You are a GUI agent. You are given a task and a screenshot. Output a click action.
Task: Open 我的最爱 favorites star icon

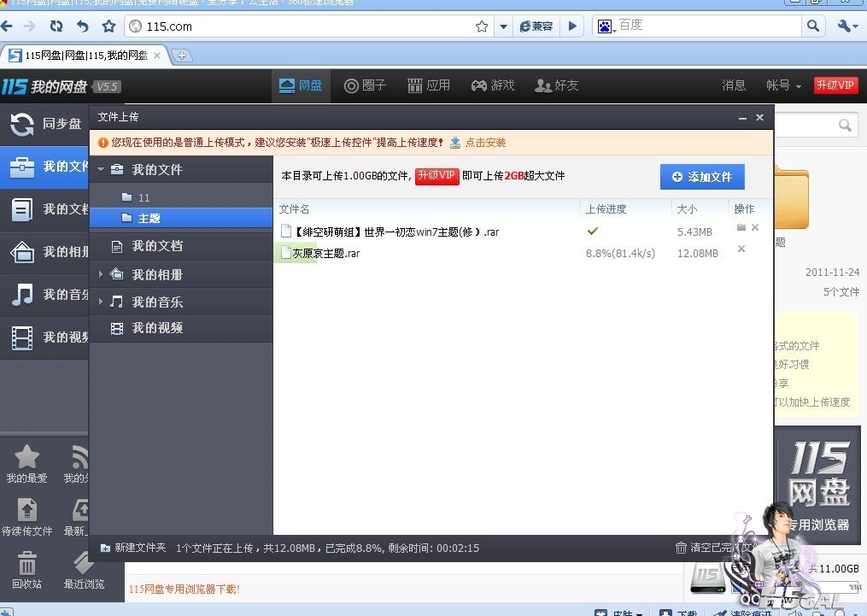pos(27,458)
